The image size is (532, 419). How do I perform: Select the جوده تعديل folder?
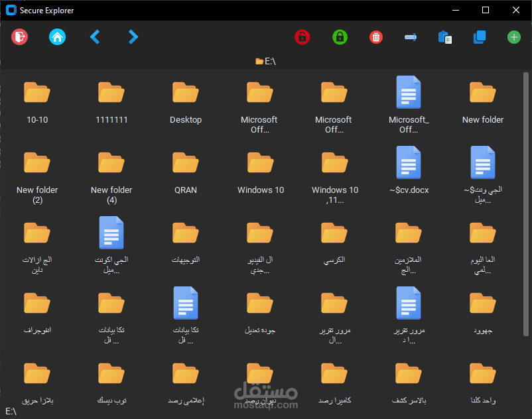point(260,313)
